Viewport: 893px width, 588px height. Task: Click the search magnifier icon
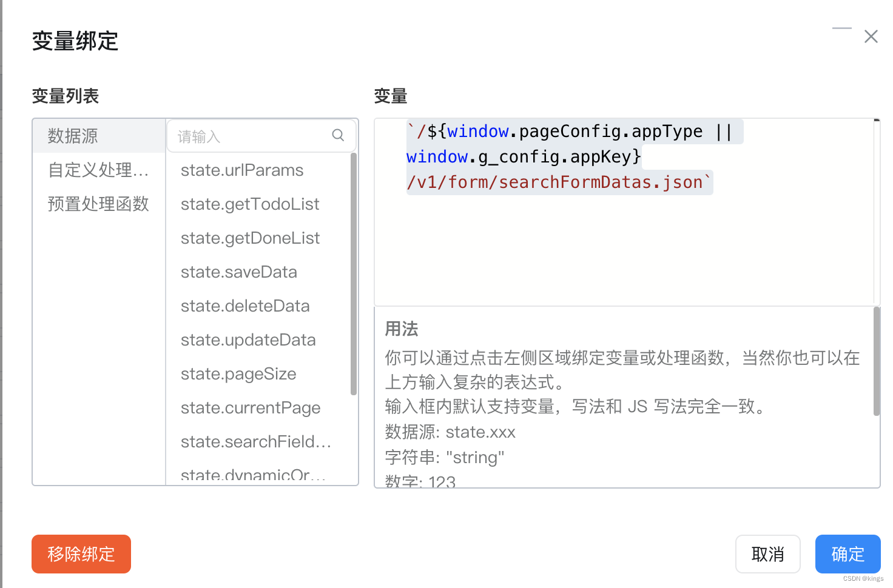coord(338,135)
